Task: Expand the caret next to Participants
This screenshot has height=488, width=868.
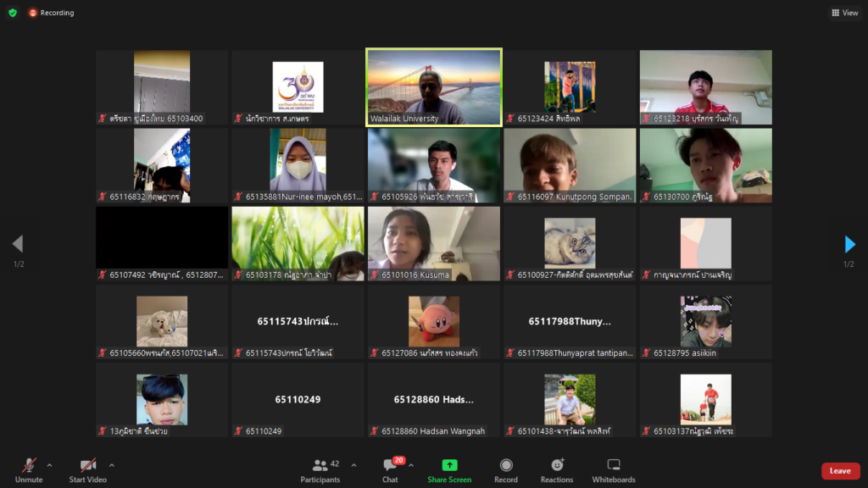Action: point(353,464)
